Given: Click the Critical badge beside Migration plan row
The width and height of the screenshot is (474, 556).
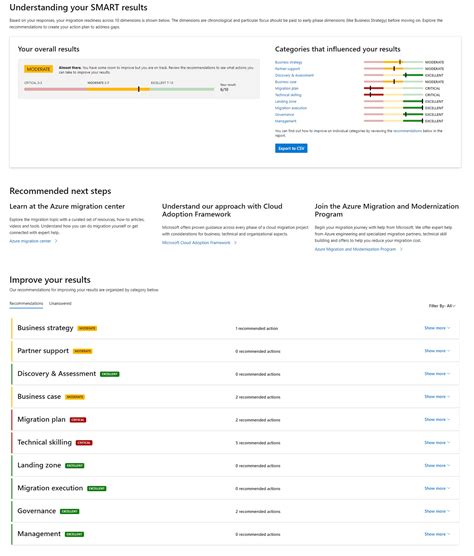Looking at the screenshot, I should [78, 420].
